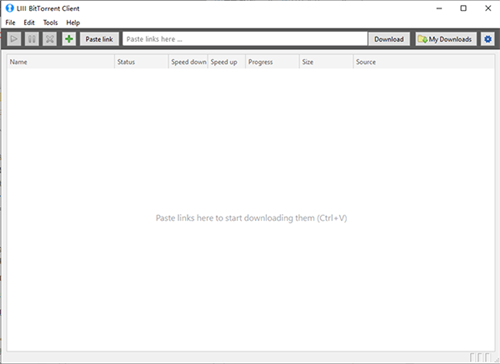Screen dimensions: 500x364
Task: Sort by the Source column header
Action: [x=424, y=62]
